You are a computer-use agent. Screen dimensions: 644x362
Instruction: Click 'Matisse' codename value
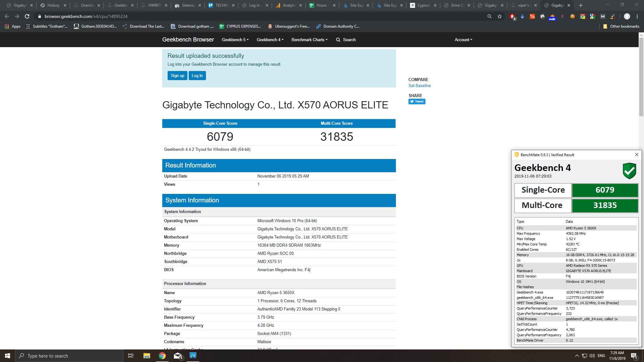tap(264, 342)
